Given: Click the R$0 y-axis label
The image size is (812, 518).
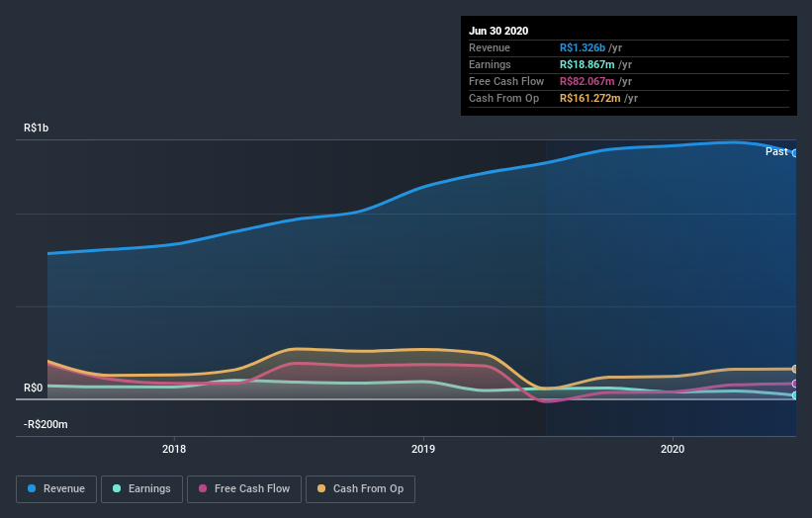Looking at the screenshot, I should click(x=34, y=388).
